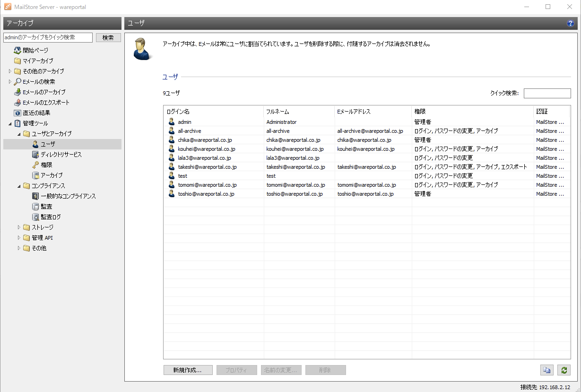
Task: Expand the その他のアーカイブ tree node
Action: (x=10, y=71)
